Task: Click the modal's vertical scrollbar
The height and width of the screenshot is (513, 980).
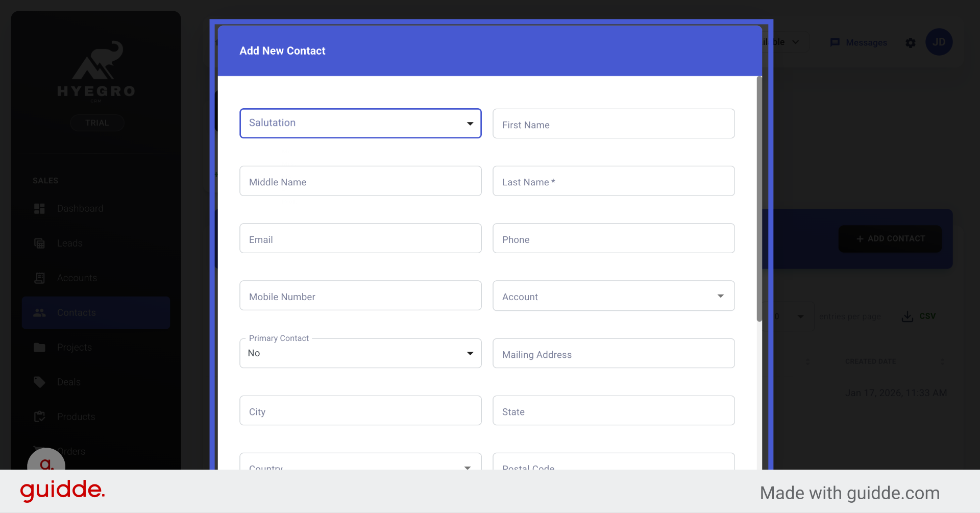Action: pos(759,199)
